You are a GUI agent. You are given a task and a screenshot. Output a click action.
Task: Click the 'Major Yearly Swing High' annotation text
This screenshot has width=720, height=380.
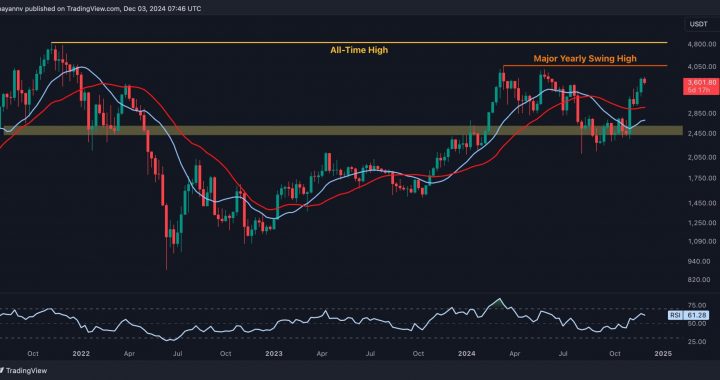585,59
